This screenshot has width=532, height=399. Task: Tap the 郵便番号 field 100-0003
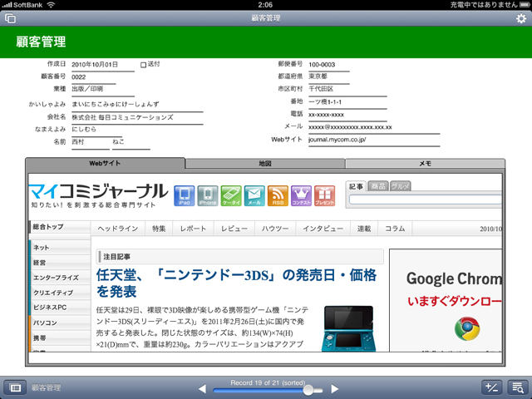329,65
